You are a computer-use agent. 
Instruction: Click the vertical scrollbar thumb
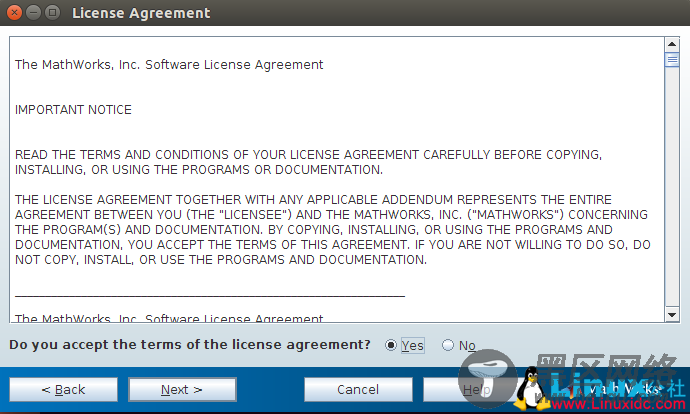click(x=672, y=59)
